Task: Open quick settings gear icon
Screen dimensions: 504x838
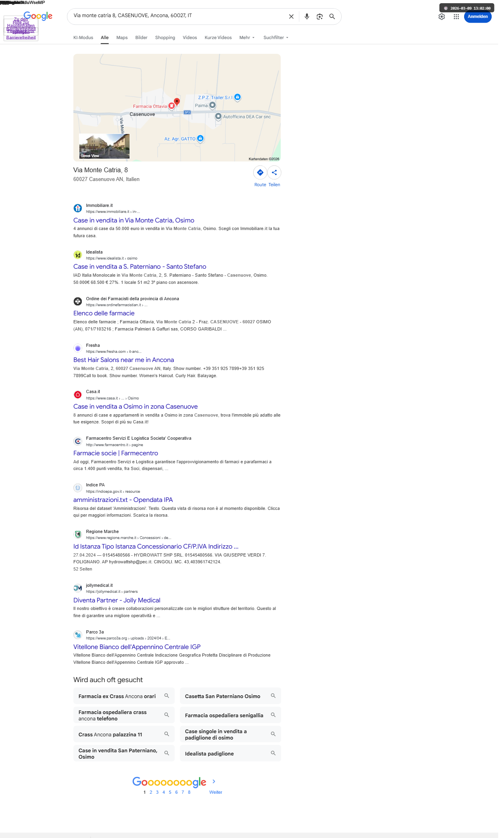Action: click(442, 17)
